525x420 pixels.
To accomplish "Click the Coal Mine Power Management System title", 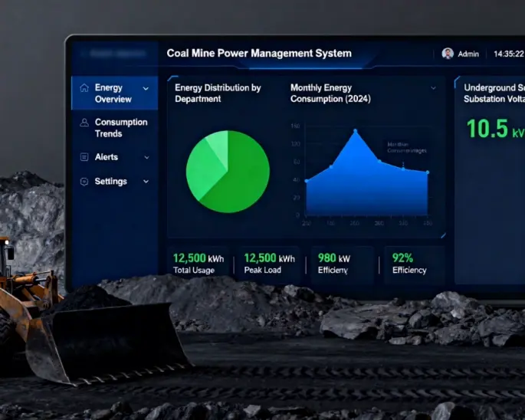I will point(259,53).
